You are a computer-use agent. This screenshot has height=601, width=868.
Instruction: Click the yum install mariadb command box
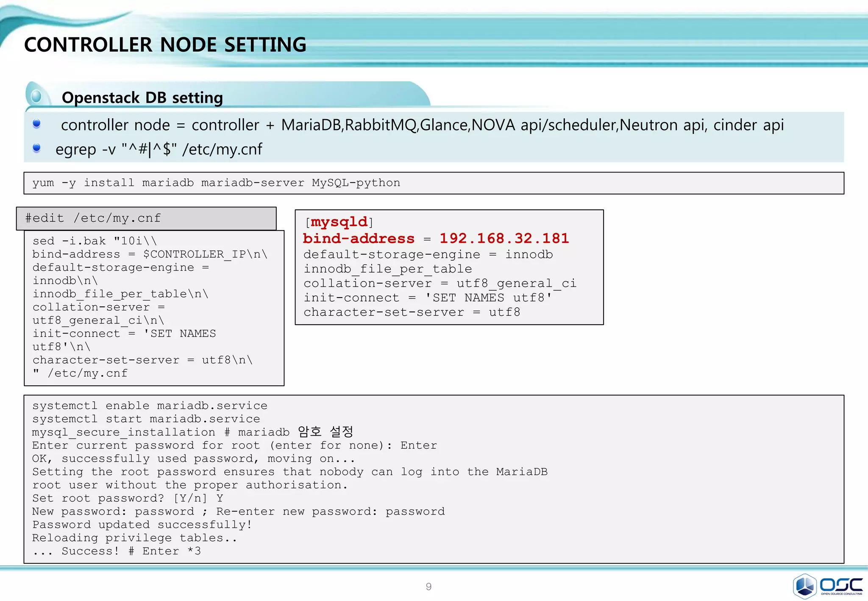pos(216,183)
